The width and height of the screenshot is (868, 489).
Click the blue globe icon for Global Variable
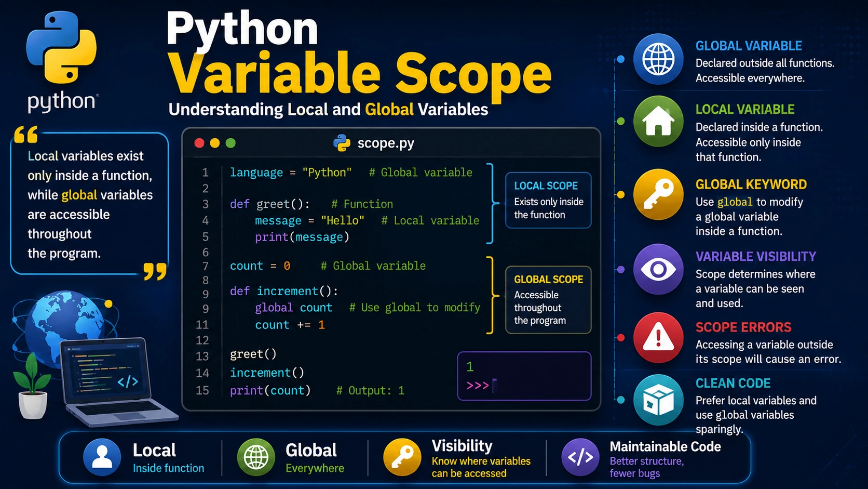click(658, 59)
